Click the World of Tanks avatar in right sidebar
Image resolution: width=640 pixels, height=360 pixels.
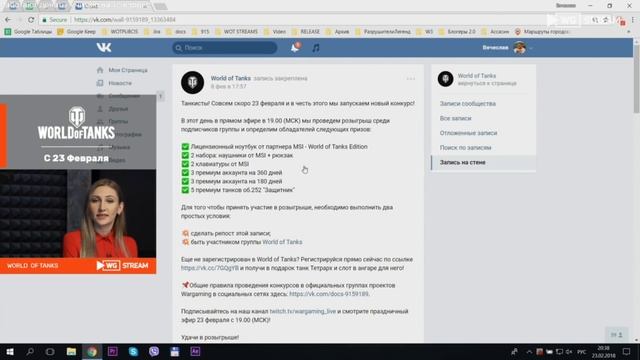445,79
